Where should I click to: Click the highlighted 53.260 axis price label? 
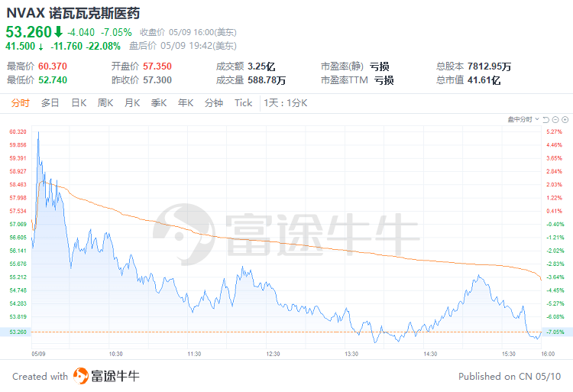point(18,332)
